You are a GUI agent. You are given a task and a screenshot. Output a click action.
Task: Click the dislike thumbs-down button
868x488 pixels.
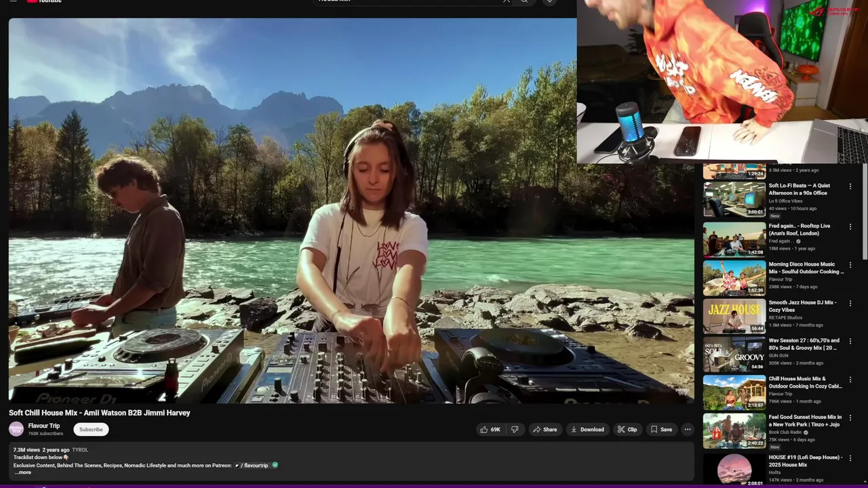coord(515,429)
